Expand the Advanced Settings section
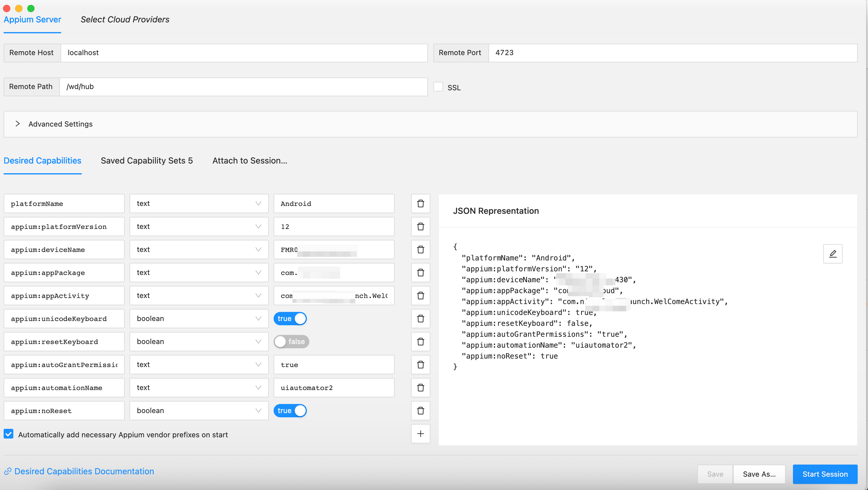The image size is (868, 490). [18, 124]
